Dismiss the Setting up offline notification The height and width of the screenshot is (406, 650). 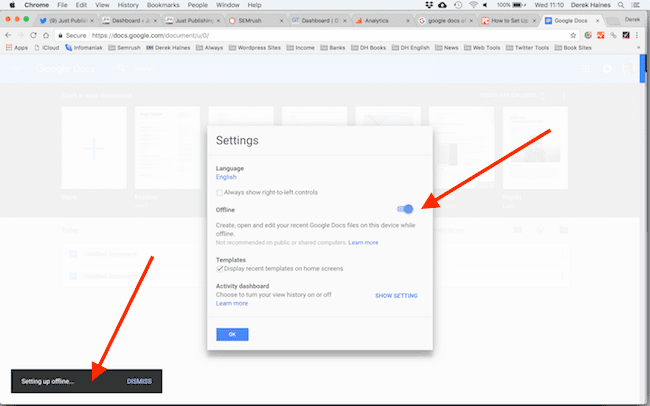click(x=139, y=381)
